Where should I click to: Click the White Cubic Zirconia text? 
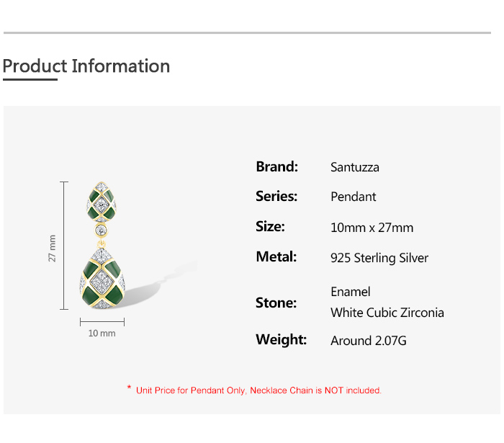coord(387,313)
